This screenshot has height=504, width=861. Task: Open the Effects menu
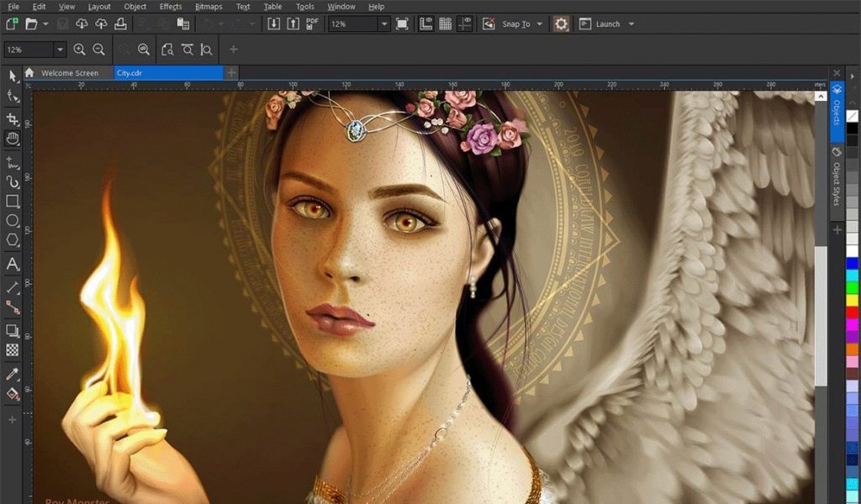click(x=171, y=7)
